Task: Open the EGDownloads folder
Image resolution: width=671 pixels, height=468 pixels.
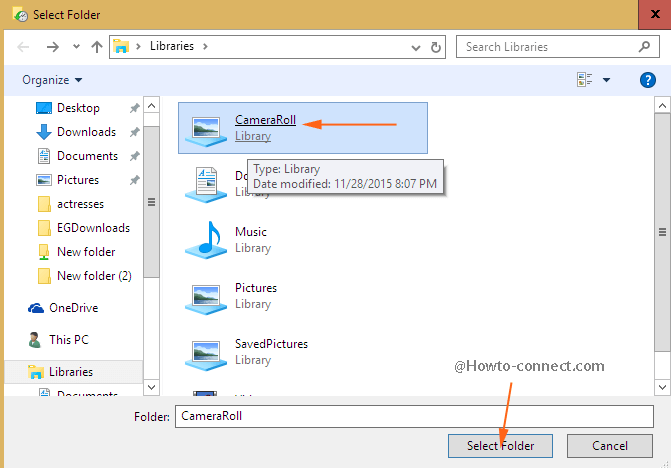Action: [93, 228]
